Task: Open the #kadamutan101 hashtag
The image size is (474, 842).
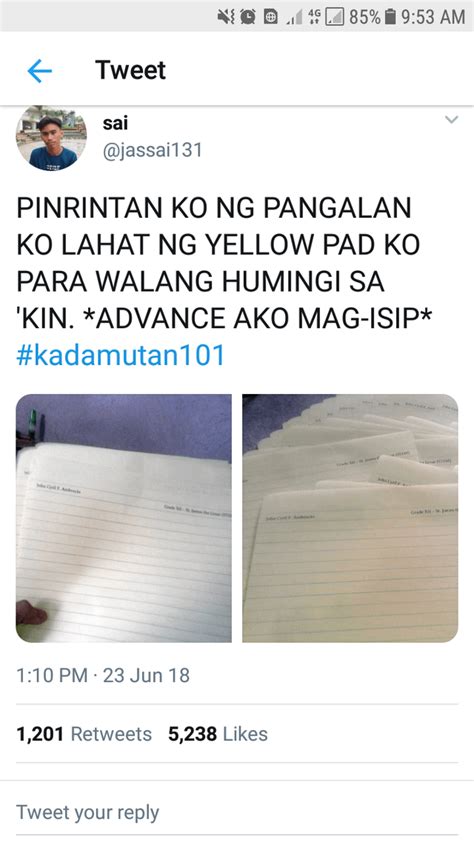Action: (x=120, y=355)
